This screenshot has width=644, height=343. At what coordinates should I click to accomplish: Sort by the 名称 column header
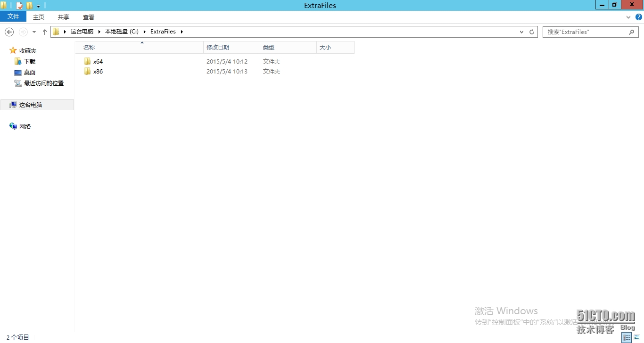tap(139, 47)
